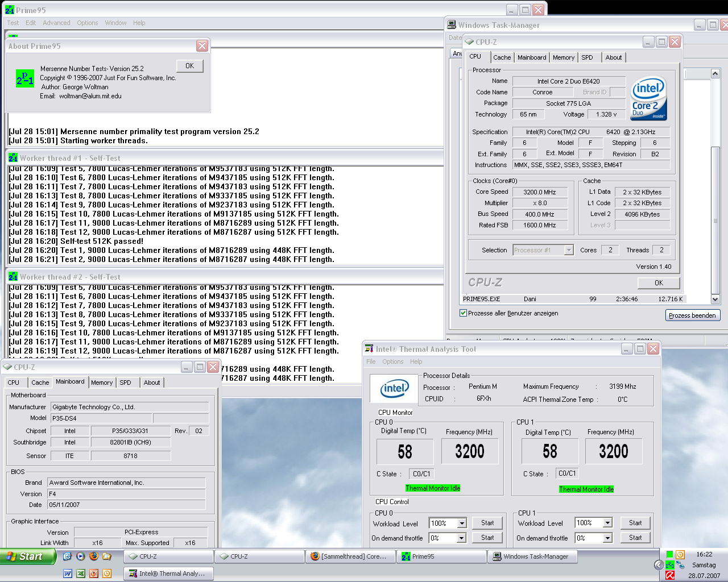Viewport: 728px width, 582px height.
Task: Open Excel from the quick launch bar
Action: tap(81, 573)
